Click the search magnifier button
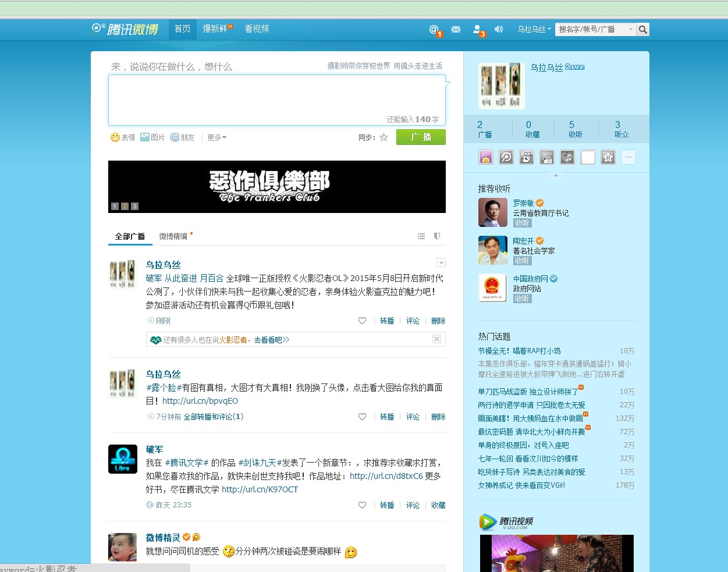This screenshot has width=728, height=572. tap(642, 29)
